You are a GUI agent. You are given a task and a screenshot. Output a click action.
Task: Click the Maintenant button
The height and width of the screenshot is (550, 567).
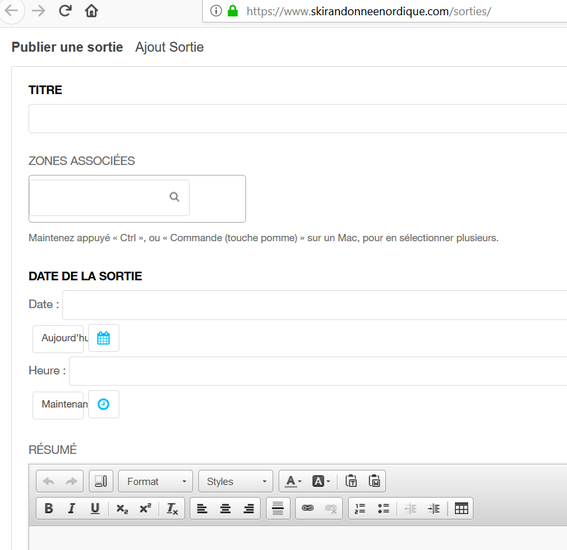(x=58, y=404)
